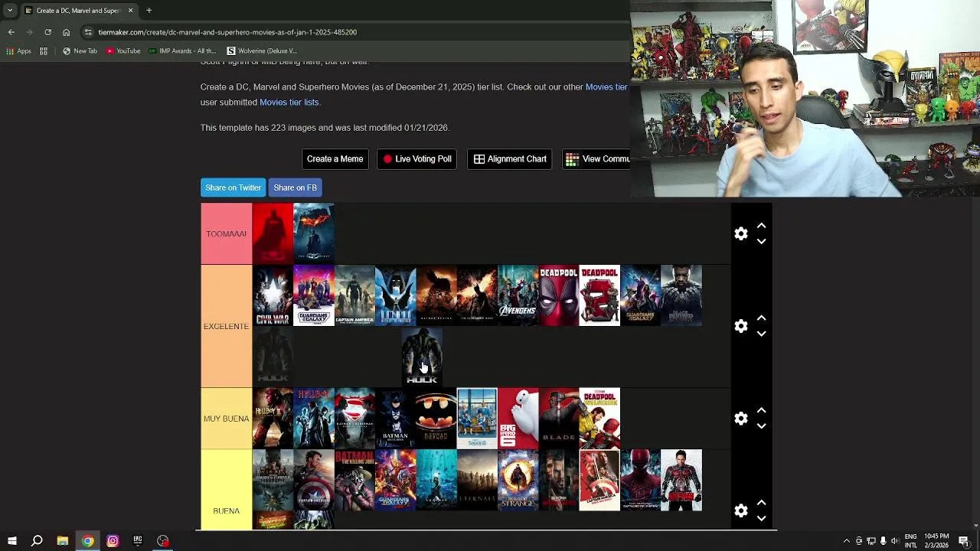Image resolution: width=980 pixels, height=551 pixels.
Task: Share the tier list on Twitter
Action: coord(233,187)
